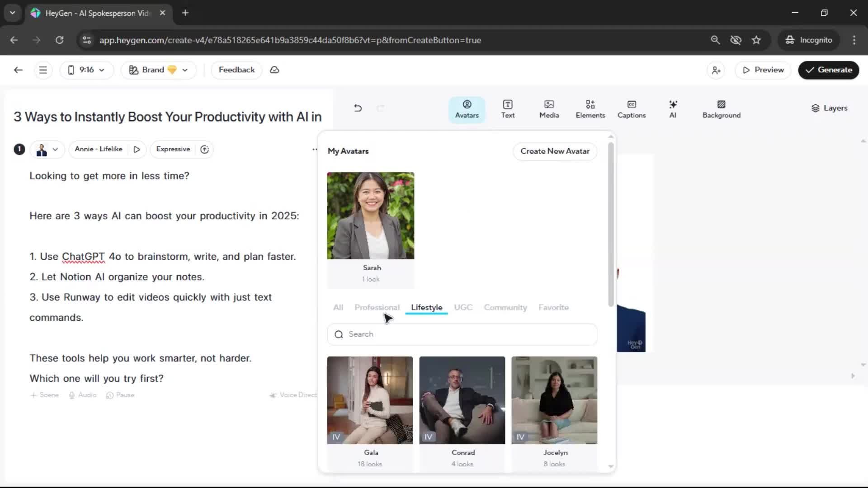The width and height of the screenshot is (868, 488).
Task: Open the AI tools panel
Action: pyautogui.click(x=673, y=109)
